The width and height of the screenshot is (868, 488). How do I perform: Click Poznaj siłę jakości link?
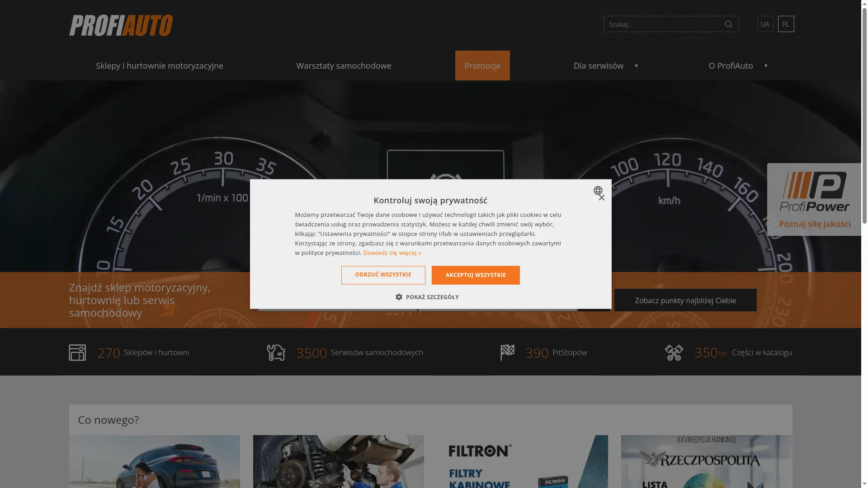tap(815, 224)
